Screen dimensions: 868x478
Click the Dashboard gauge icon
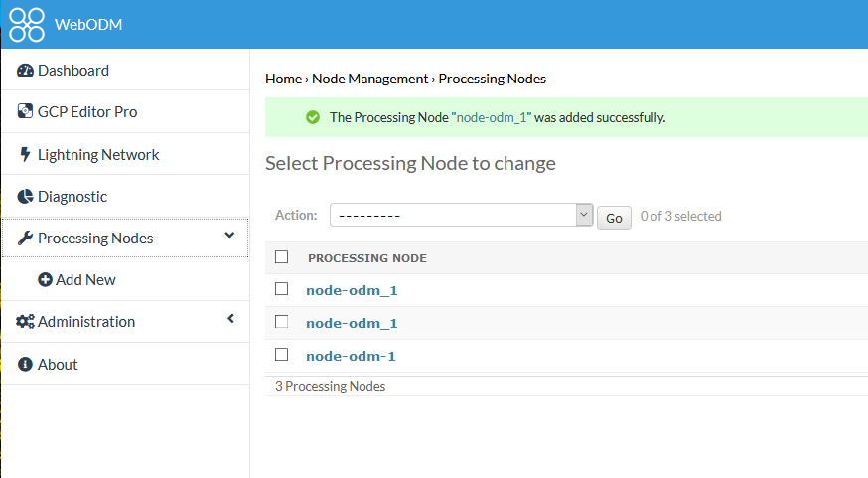tap(26, 71)
